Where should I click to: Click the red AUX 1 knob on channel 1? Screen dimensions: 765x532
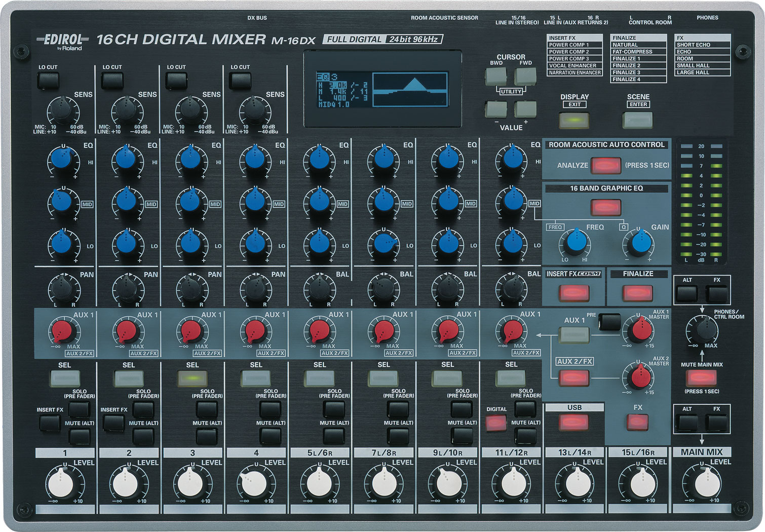pos(63,331)
